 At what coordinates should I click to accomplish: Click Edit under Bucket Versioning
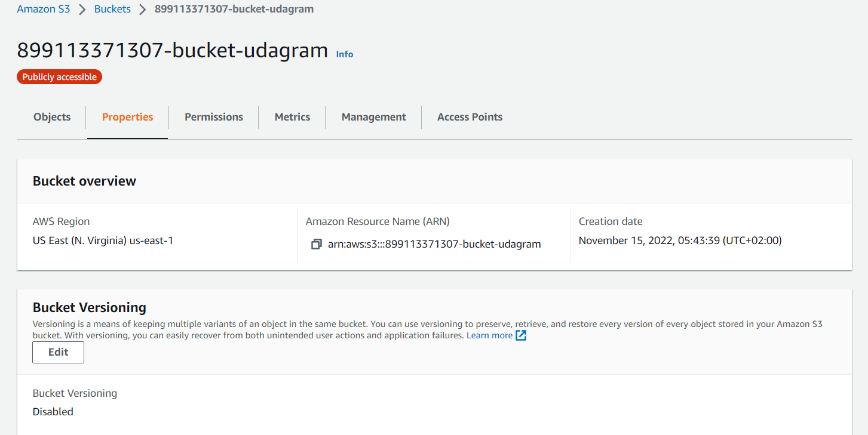coord(58,352)
